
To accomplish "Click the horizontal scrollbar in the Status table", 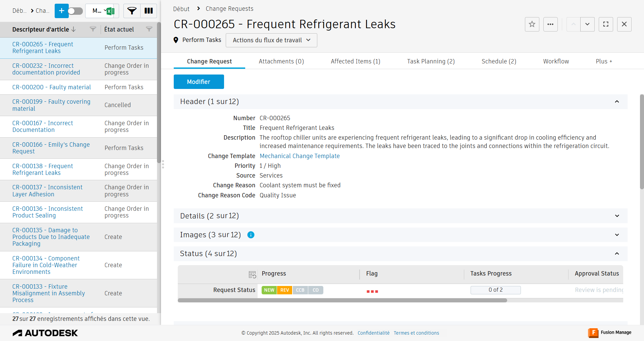I will pos(342,300).
